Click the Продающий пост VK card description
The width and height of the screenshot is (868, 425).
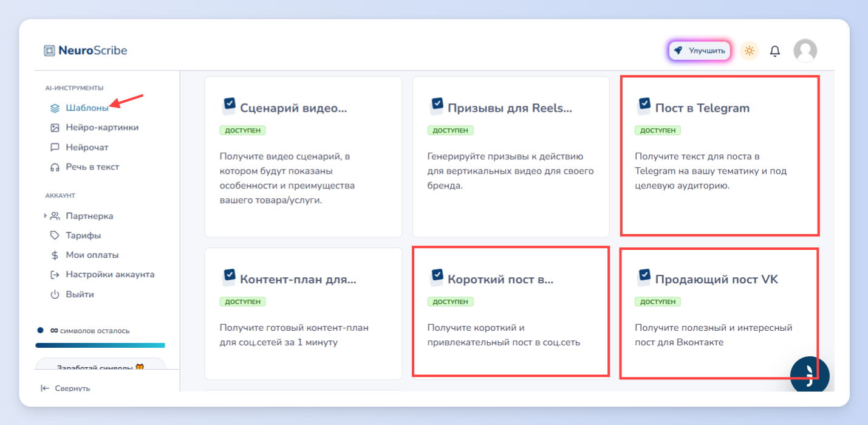714,335
